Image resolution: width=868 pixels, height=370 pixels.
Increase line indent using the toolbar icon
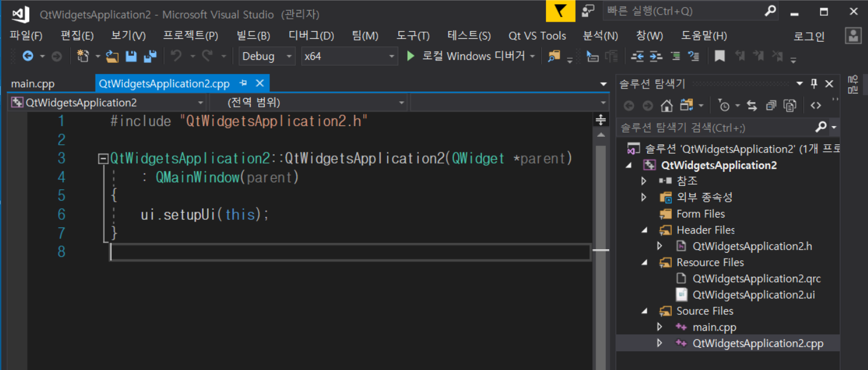(656, 56)
